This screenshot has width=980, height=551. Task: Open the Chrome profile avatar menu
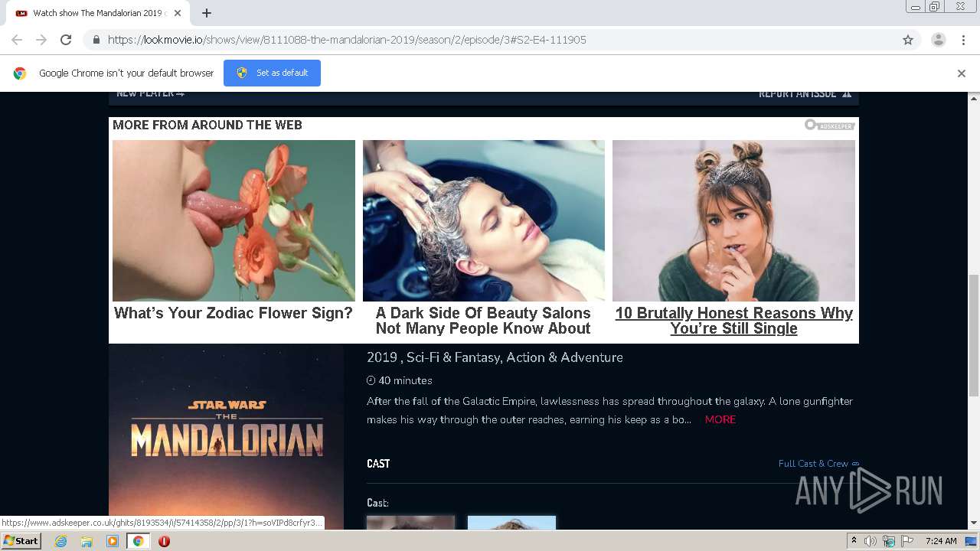pyautogui.click(x=939, y=40)
